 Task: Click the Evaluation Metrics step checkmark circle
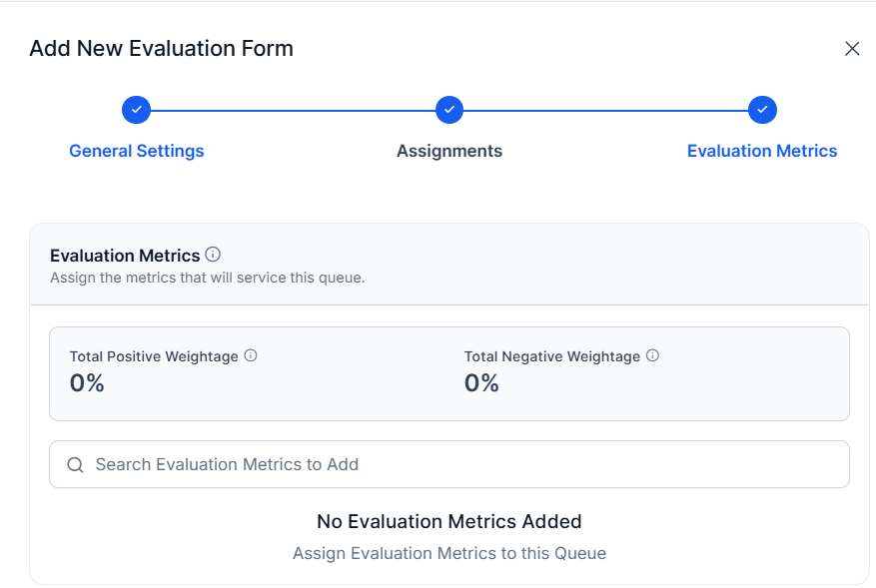click(x=762, y=110)
